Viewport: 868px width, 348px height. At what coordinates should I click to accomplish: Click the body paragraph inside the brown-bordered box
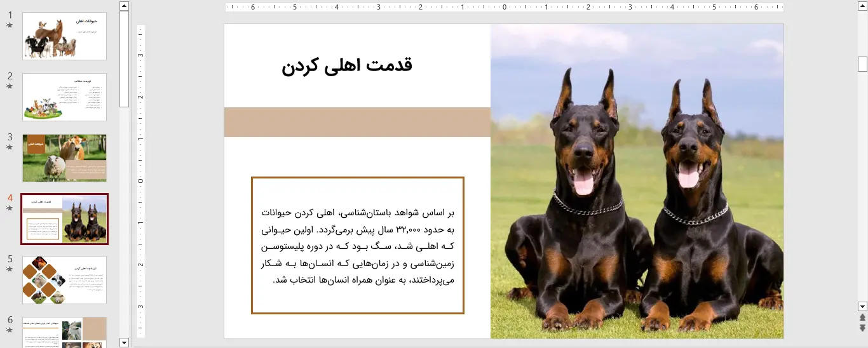coord(358,246)
